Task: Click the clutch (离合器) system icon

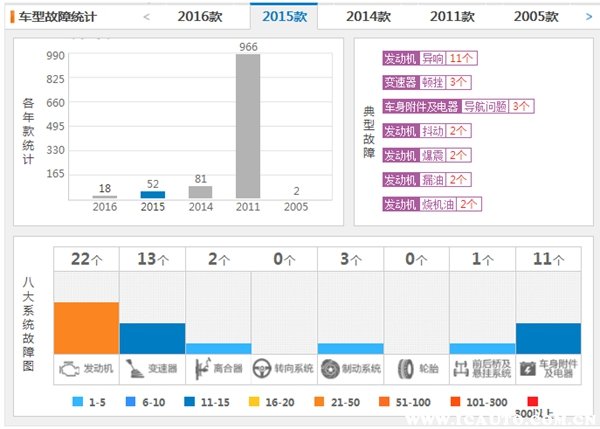Action: pos(199,368)
